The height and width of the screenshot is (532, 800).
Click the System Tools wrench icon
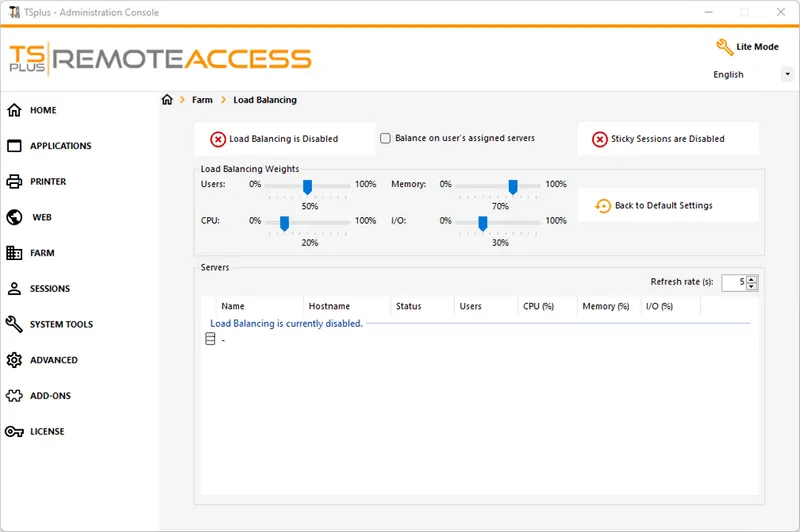(x=14, y=324)
